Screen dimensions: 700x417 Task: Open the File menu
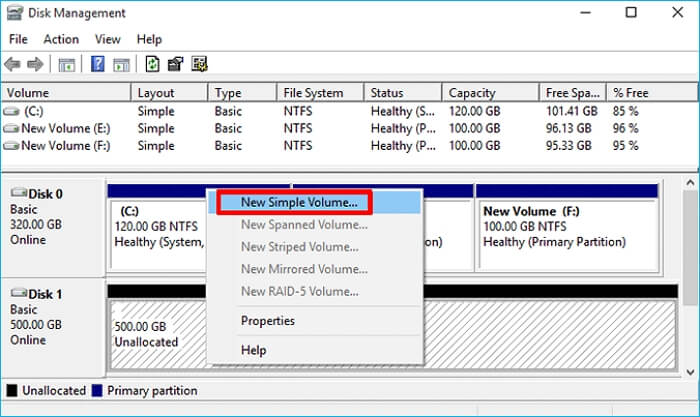(18, 39)
